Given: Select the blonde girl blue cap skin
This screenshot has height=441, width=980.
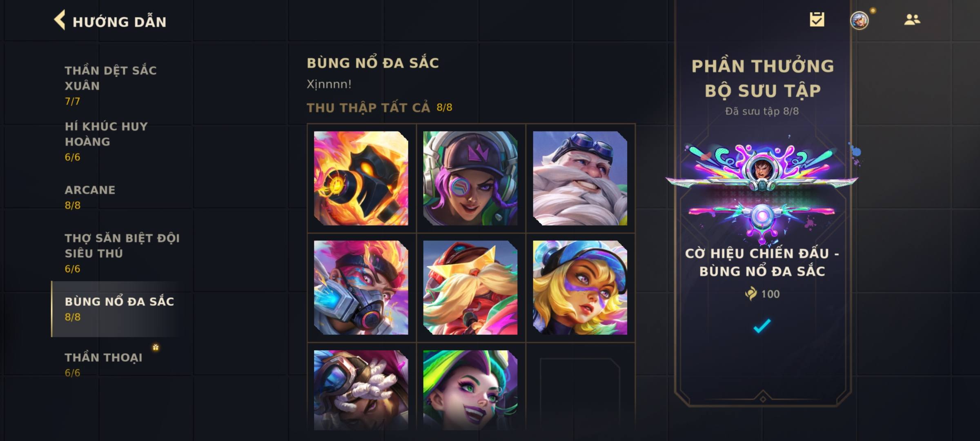Looking at the screenshot, I should click(x=580, y=287).
